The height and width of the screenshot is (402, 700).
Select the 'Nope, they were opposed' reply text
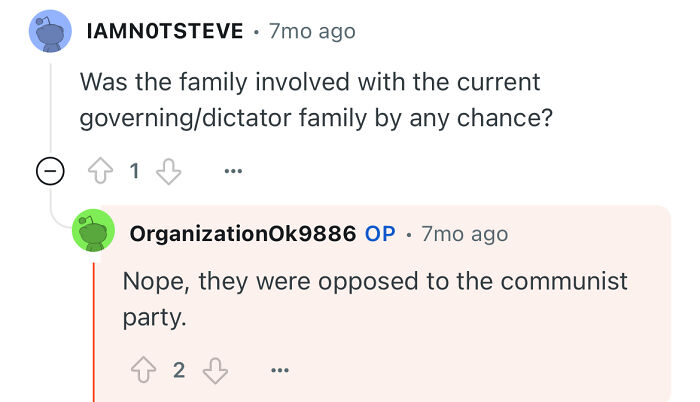click(x=375, y=299)
